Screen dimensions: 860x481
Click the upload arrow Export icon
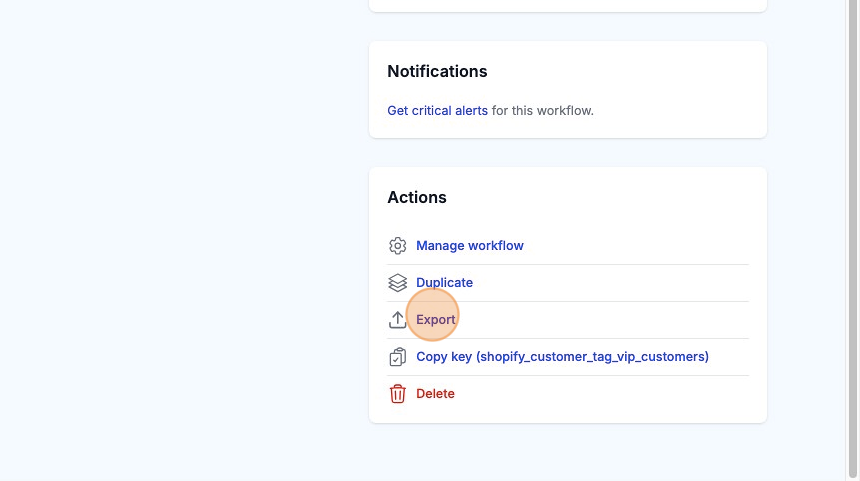point(397,320)
